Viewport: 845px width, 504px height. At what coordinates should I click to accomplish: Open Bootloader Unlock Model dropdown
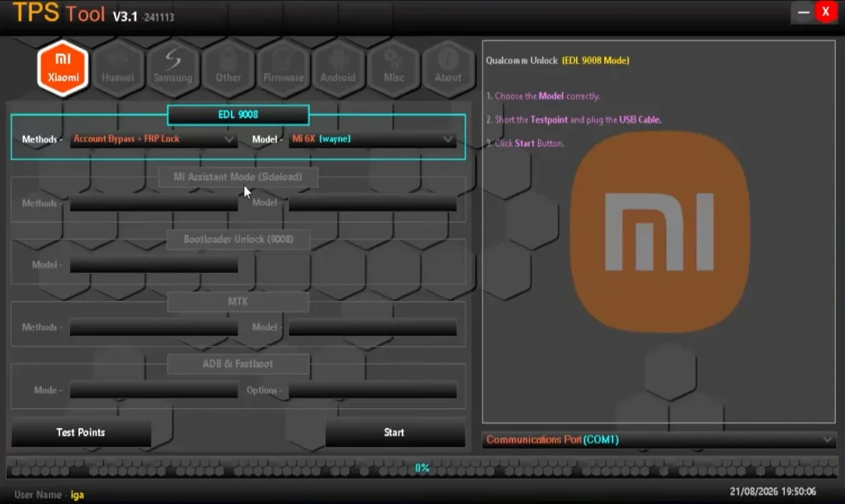(154, 265)
